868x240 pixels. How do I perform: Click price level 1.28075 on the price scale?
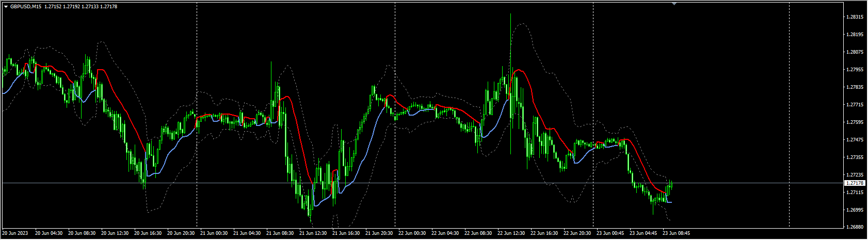pos(855,52)
